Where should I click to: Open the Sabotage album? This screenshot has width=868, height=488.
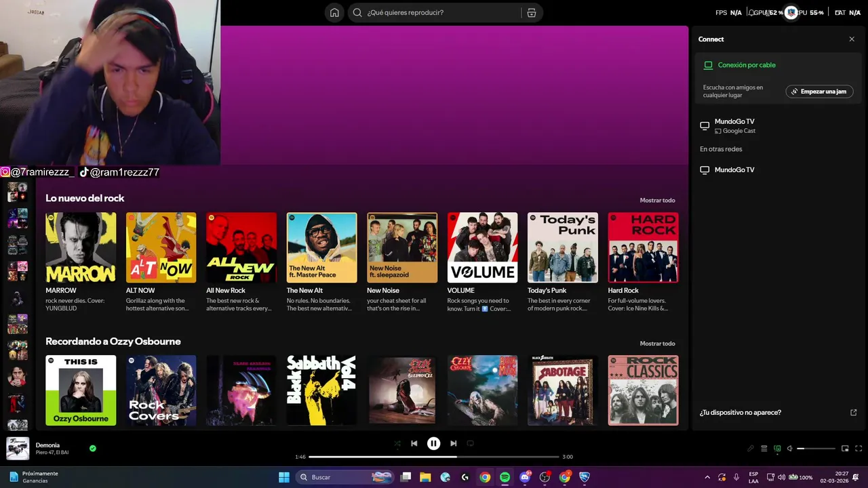[563, 390]
